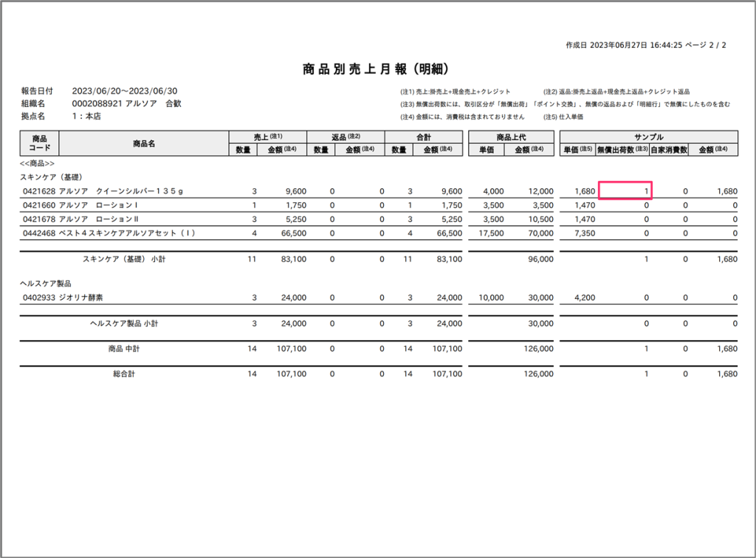Select the 総合計 row label

[124, 374]
